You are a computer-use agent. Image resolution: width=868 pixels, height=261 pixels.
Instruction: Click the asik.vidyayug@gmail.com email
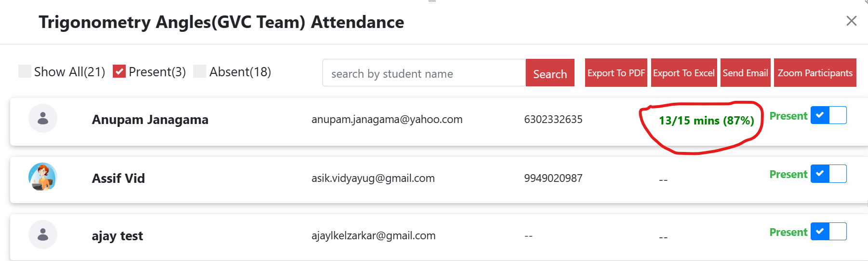(x=373, y=179)
